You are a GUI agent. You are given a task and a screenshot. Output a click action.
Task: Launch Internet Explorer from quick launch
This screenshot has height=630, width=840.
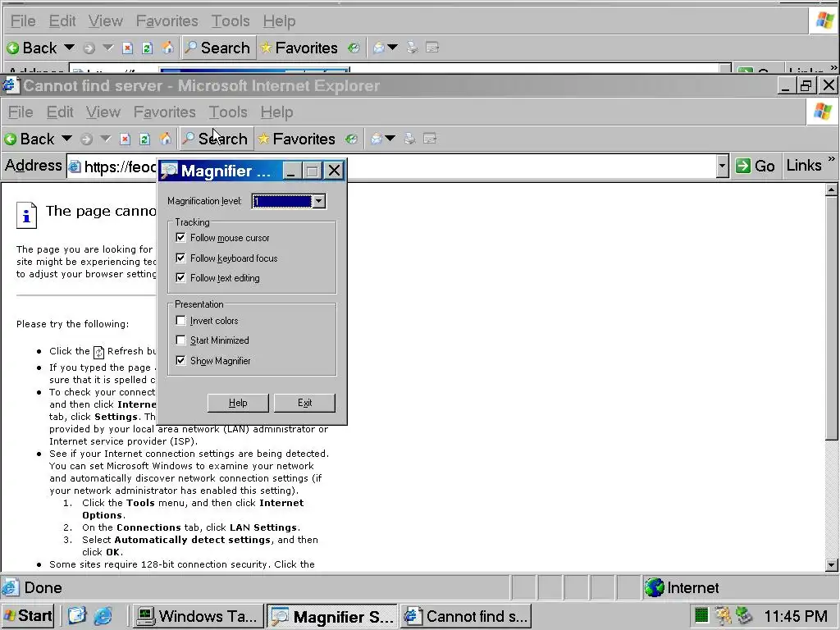tap(103, 616)
